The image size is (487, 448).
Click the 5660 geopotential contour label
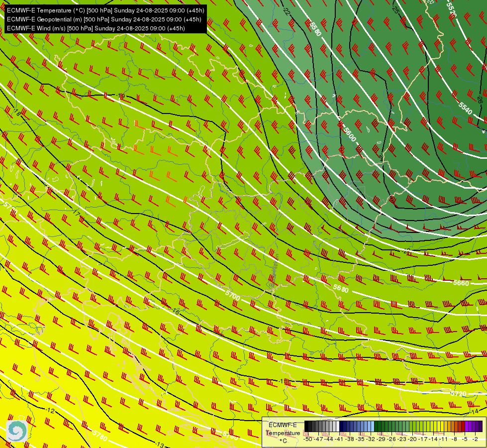[x=461, y=283]
